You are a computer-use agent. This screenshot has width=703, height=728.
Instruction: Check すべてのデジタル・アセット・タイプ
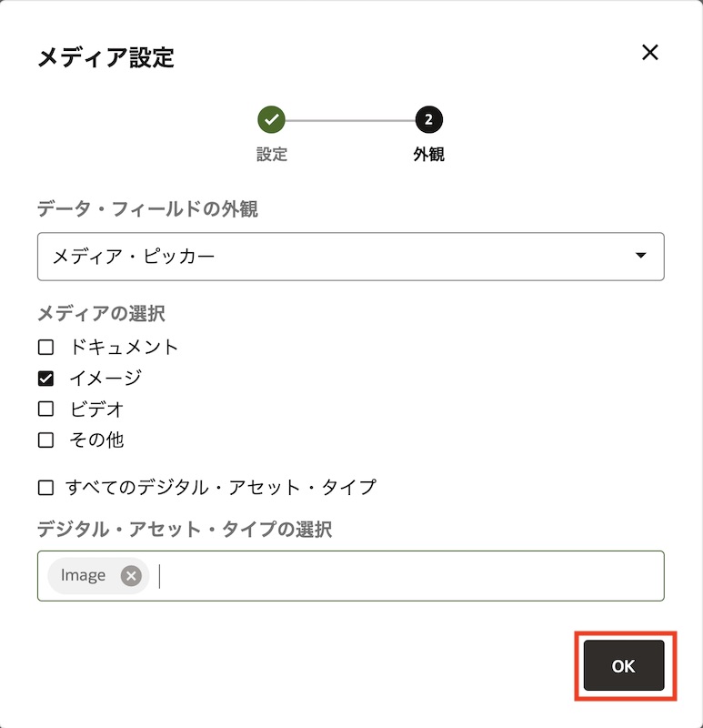pyautogui.click(x=46, y=487)
